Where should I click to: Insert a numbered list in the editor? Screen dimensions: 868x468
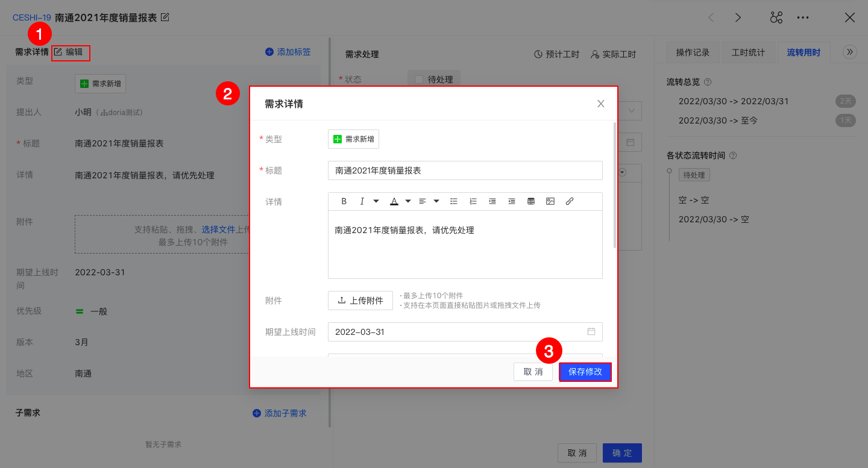pyautogui.click(x=473, y=201)
